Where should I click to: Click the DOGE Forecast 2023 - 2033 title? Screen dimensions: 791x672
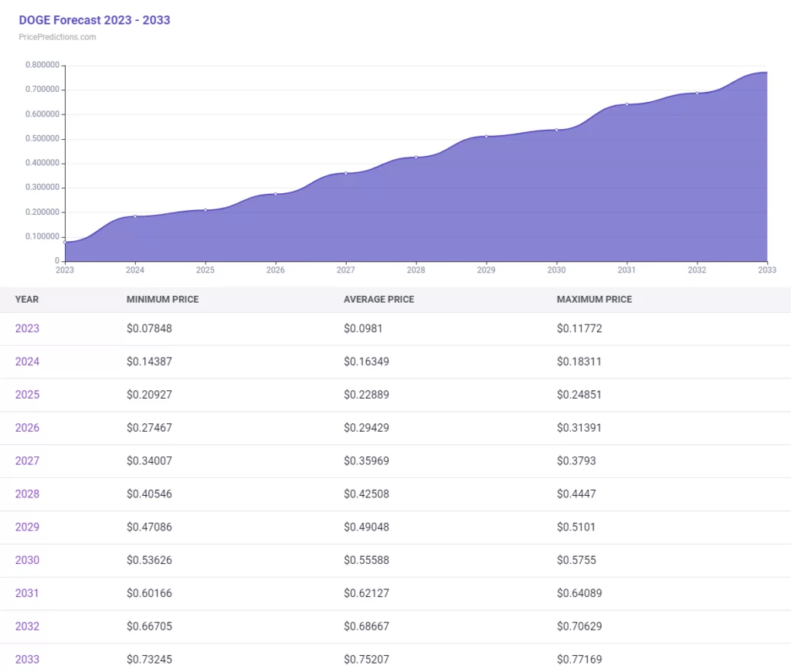coord(94,20)
